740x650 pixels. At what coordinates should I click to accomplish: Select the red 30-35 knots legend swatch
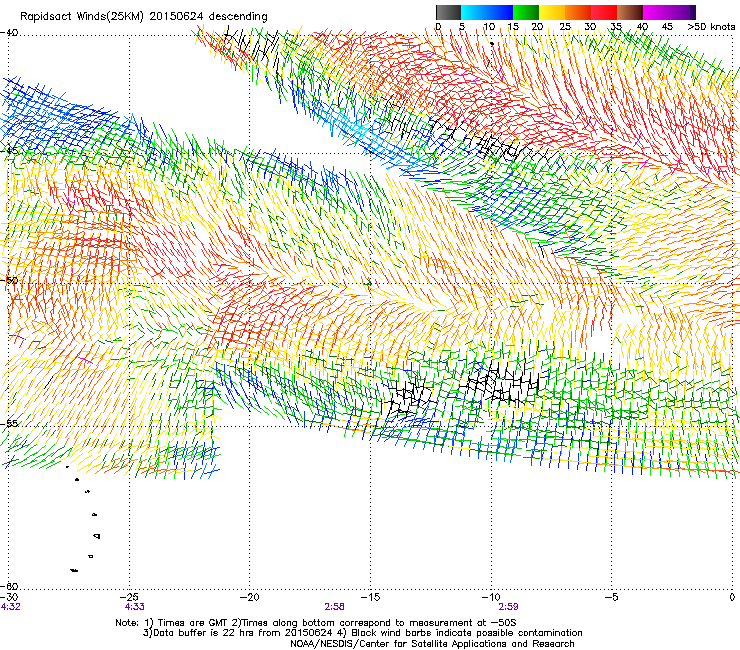pos(604,12)
